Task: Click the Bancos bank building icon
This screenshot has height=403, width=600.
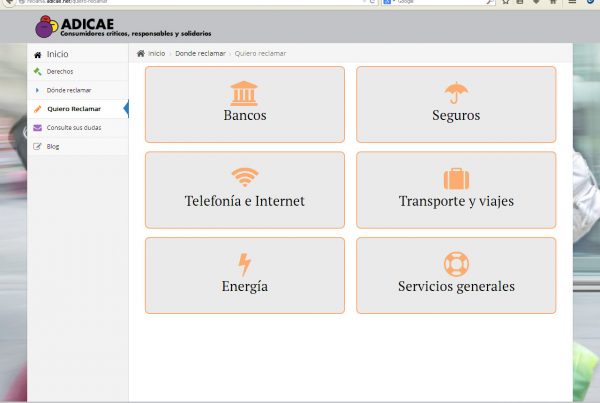Action: pos(244,93)
